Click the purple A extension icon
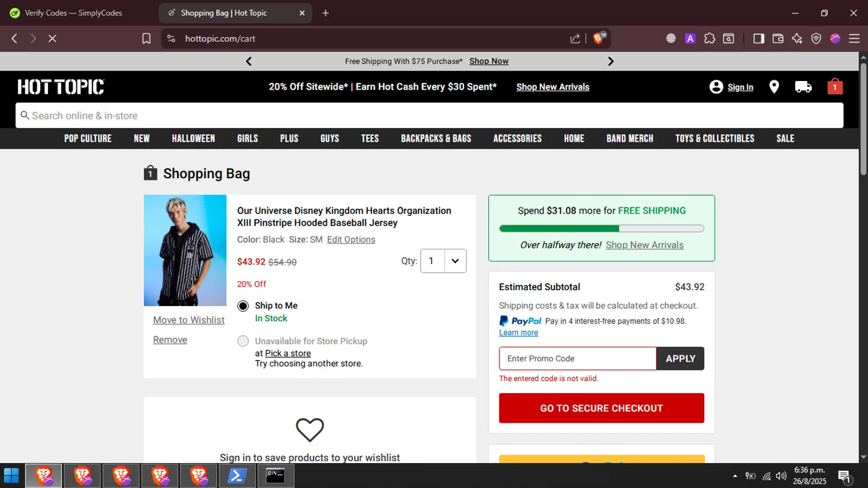868x488 pixels. (x=690, y=38)
